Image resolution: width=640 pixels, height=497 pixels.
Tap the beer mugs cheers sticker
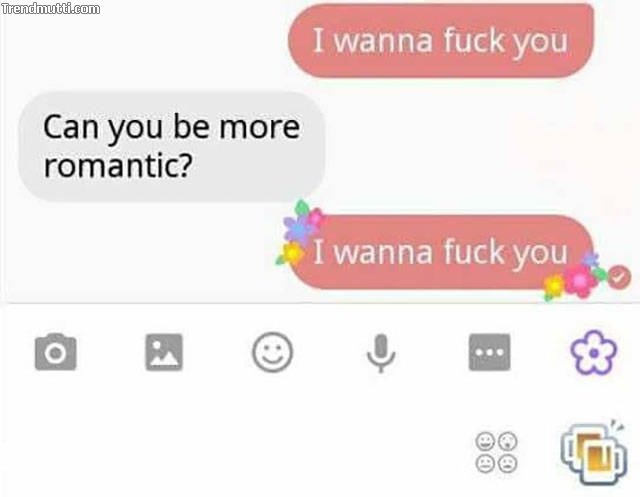tap(594, 452)
